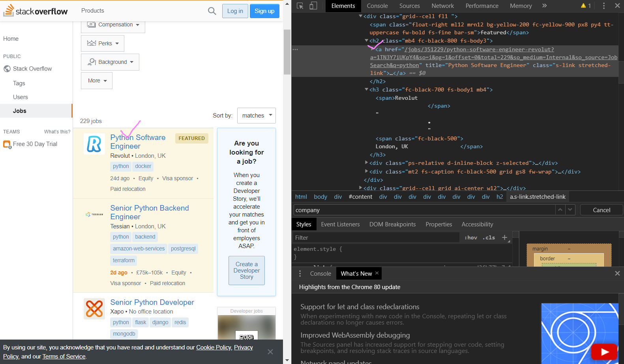The height and width of the screenshot is (364, 624).
Task: Collapse the h3 fc-black-700 element node
Action: pyautogui.click(x=367, y=90)
